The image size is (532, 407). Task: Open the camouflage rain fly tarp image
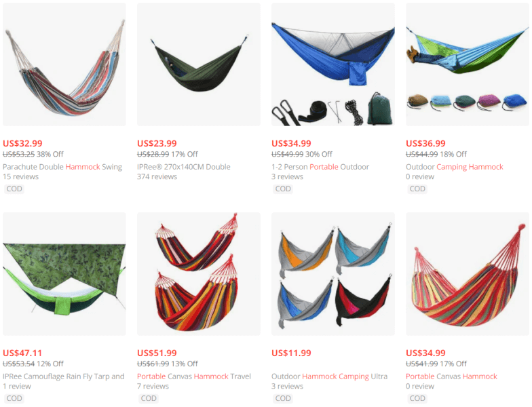click(x=64, y=274)
